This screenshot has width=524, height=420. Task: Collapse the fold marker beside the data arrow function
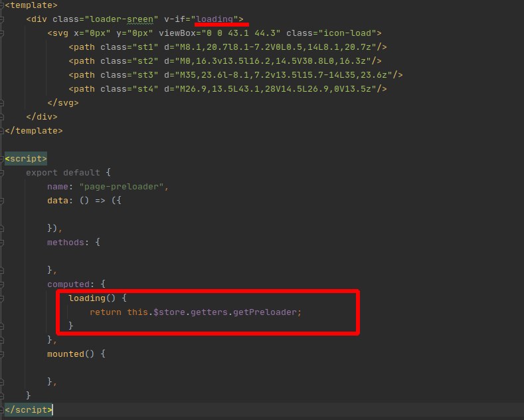coord(2,201)
